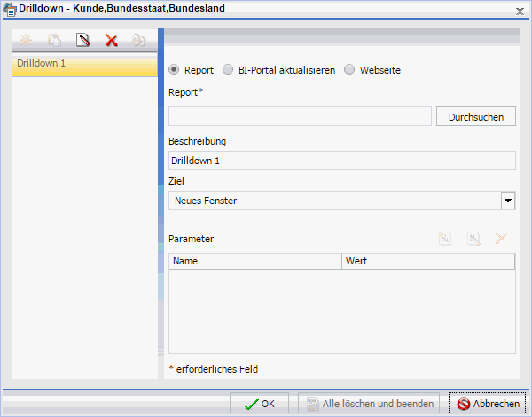Screen dimensions: 532x417
Task: Click the rename drilldown pencil icon
Action: [82, 41]
